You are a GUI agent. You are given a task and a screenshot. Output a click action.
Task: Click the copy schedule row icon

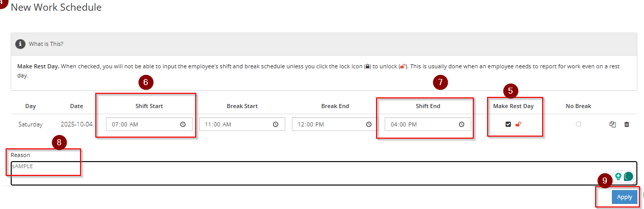point(613,124)
